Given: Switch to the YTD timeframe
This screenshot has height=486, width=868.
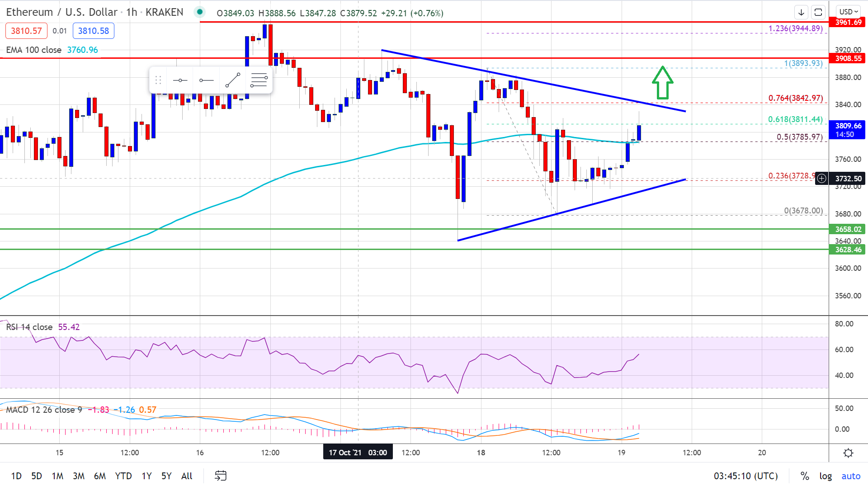Looking at the screenshot, I should 123,476.
